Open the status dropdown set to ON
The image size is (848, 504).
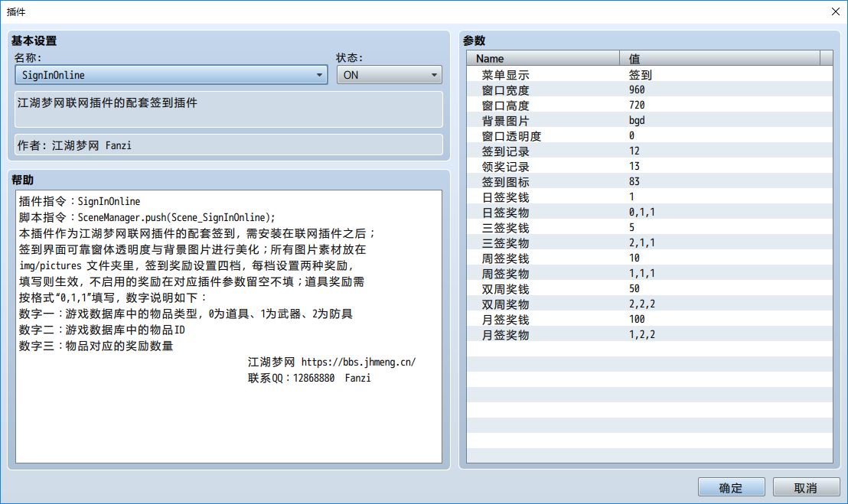point(389,75)
